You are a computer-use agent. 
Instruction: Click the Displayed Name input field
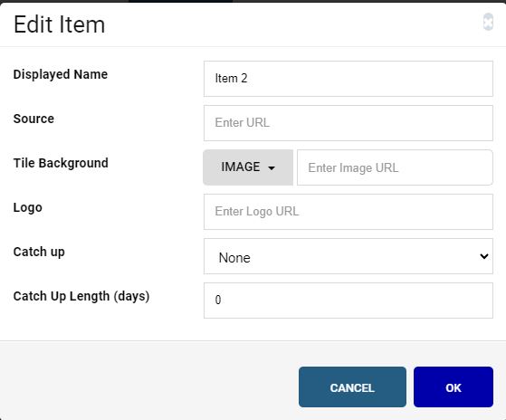tap(348, 79)
